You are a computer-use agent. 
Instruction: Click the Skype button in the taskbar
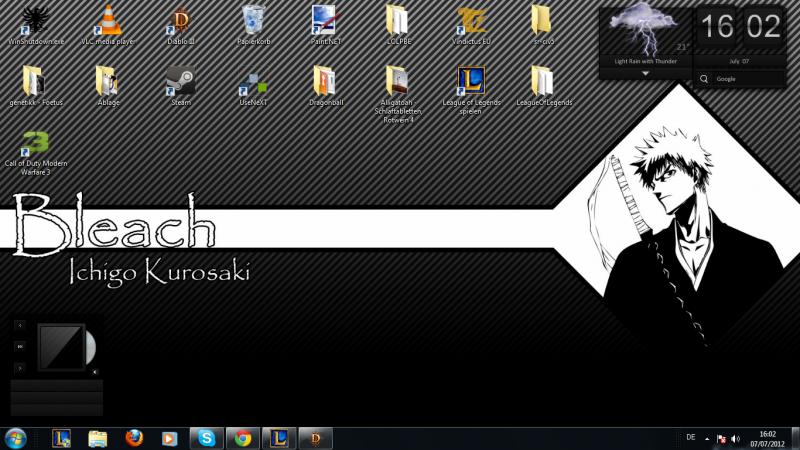pyautogui.click(x=205, y=438)
